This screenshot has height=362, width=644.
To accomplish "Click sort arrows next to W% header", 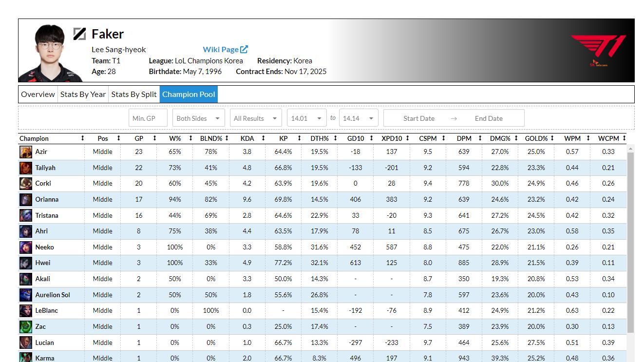I will pos(190,138).
